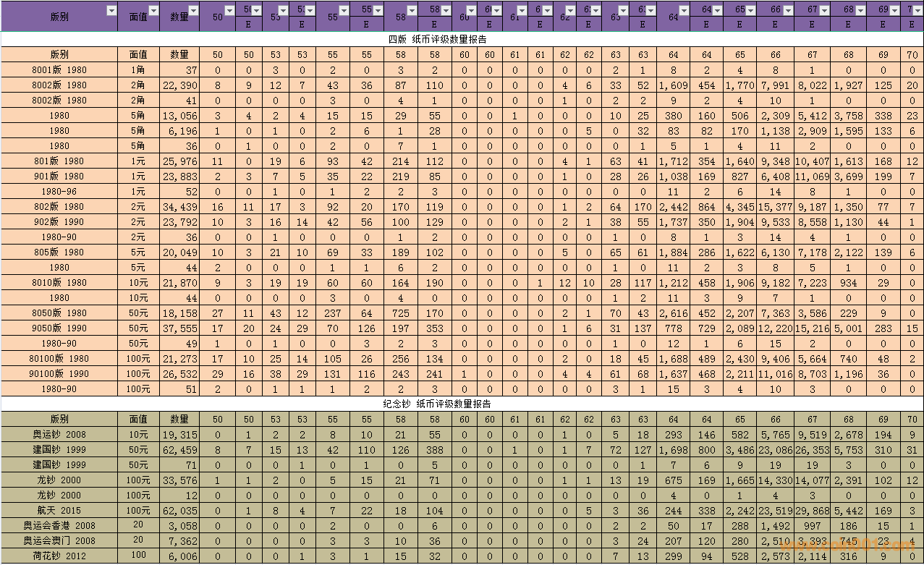This screenshot has width=924, height=565.
Task: Click the quantity cell showing 62,459
Action: (x=179, y=450)
